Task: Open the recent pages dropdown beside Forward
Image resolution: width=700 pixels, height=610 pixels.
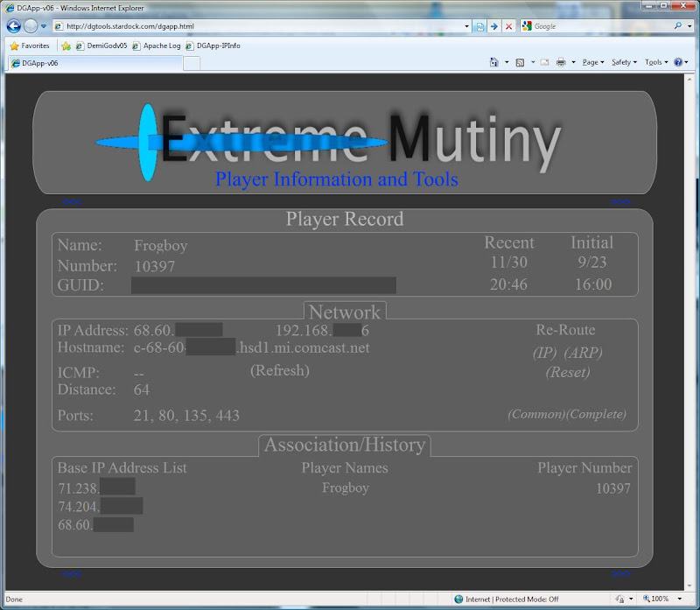Action: click(x=43, y=26)
